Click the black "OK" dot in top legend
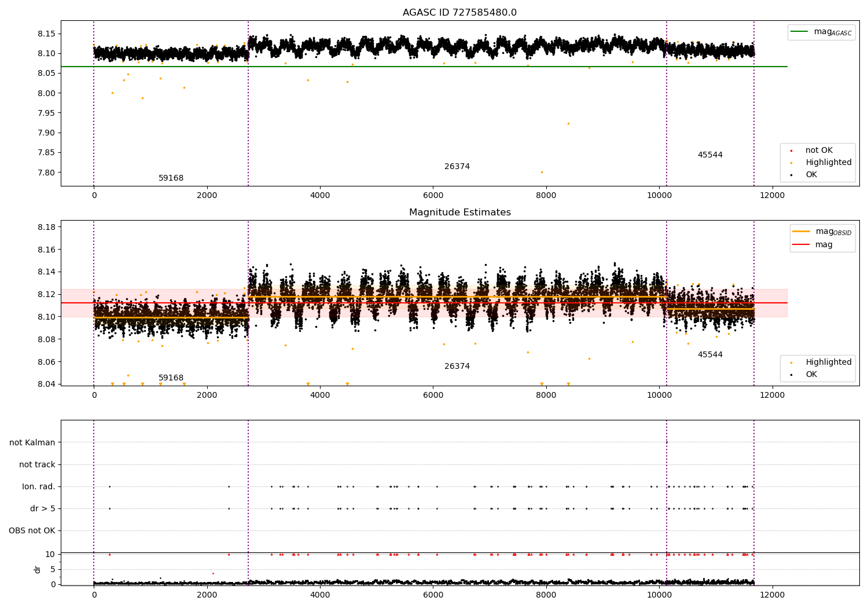Image resolution: width=868 pixels, height=608 pixels. coord(791,175)
